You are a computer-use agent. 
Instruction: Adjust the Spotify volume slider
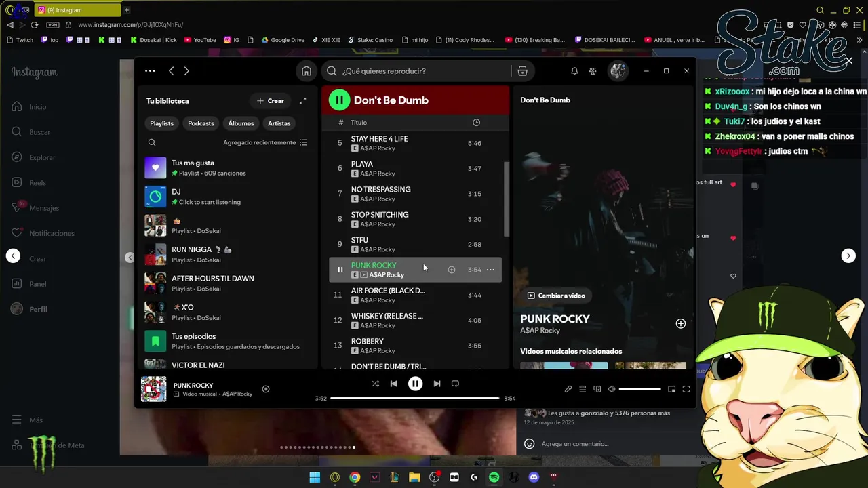coord(639,389)
